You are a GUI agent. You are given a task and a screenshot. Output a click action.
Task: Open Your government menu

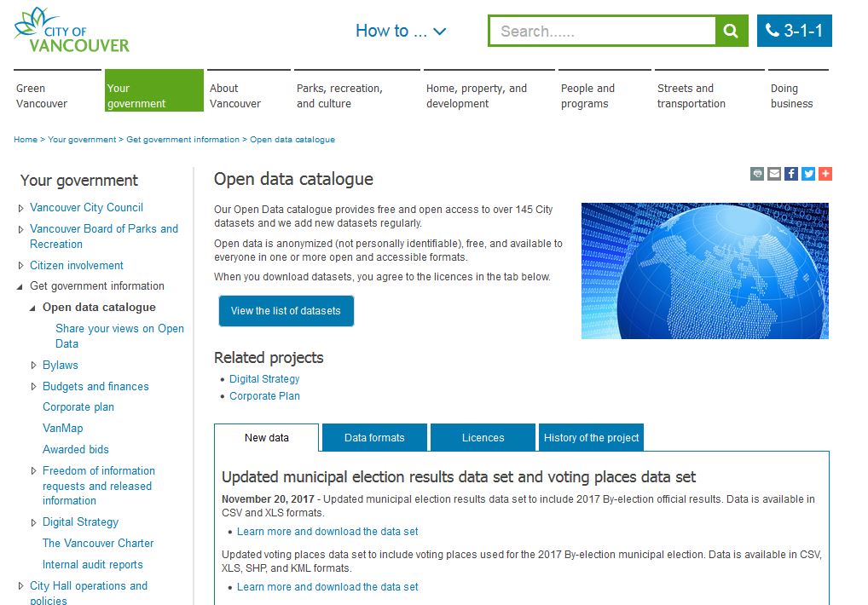153,90
